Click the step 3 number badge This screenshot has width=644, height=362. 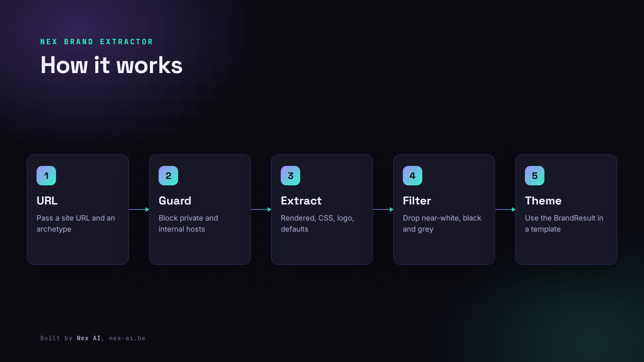tap(290, 176)
